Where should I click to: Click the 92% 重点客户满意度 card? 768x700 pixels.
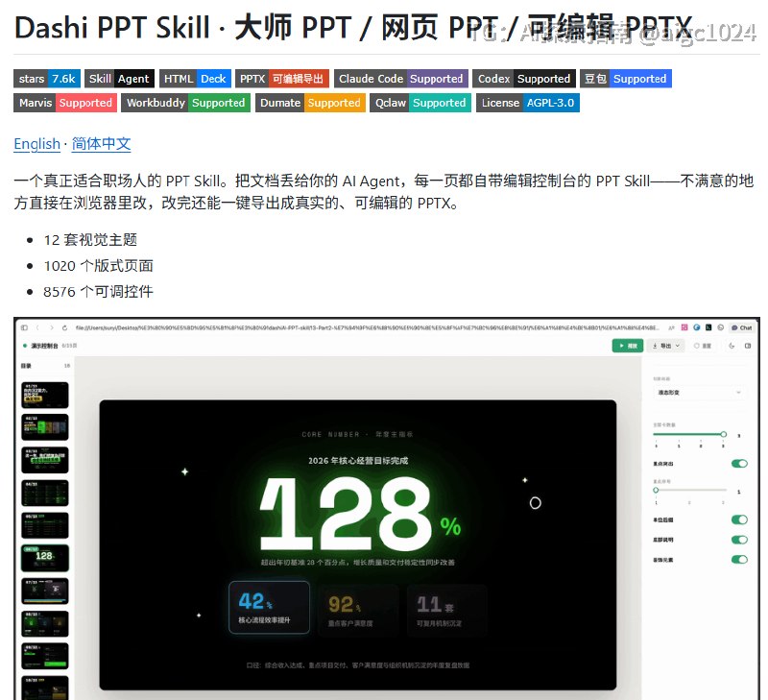[x=358, y=610]
